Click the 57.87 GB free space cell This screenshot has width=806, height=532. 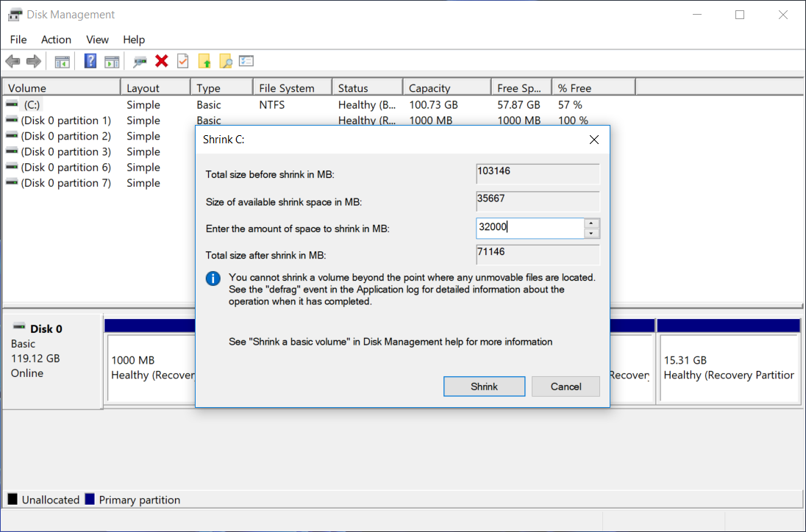click(518, 105)
